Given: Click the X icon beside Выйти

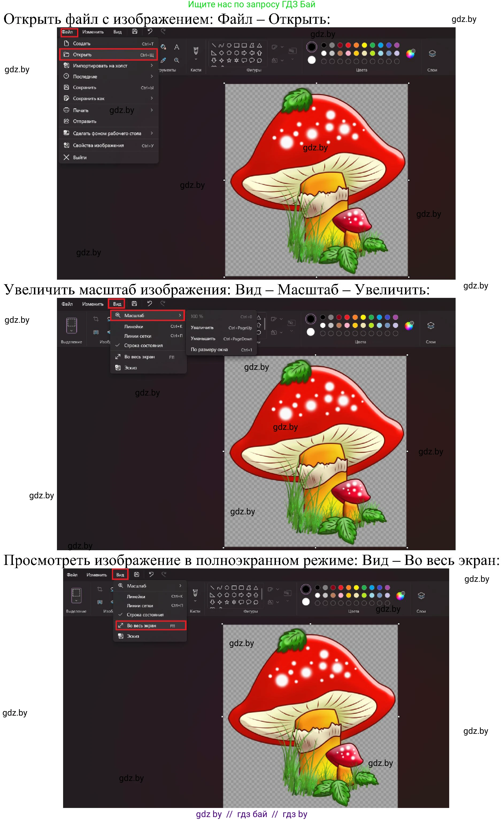Looking at the screenshot, I should pyautogui.click(x=66, y=157).
